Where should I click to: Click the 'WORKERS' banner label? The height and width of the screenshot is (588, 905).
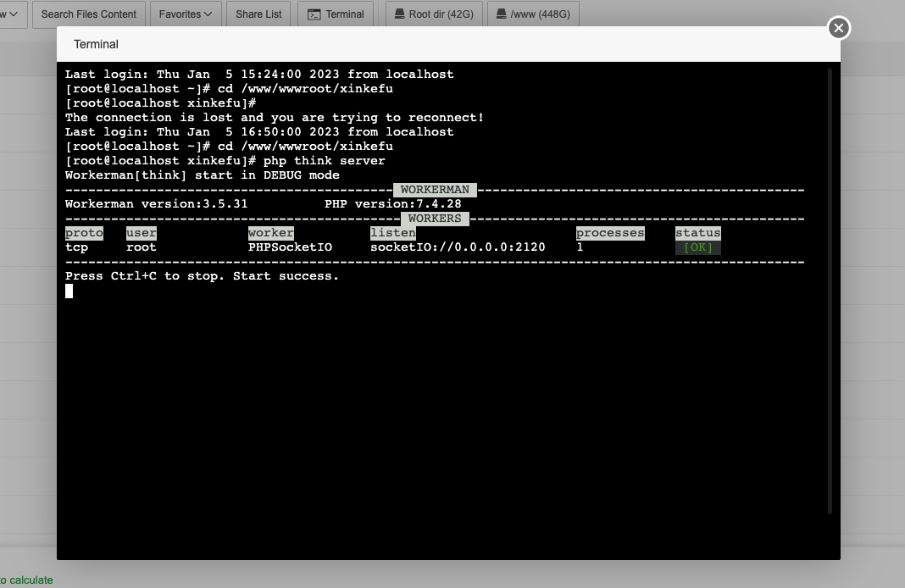(x=435, y=219)
